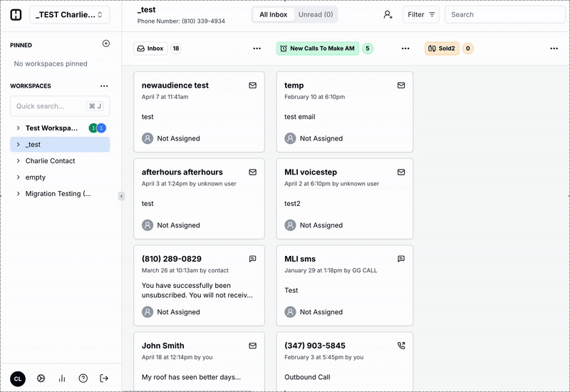570x392 pixels.
Task: Open the (810) 289-0829 conversation card
Action: coord(199,286)
